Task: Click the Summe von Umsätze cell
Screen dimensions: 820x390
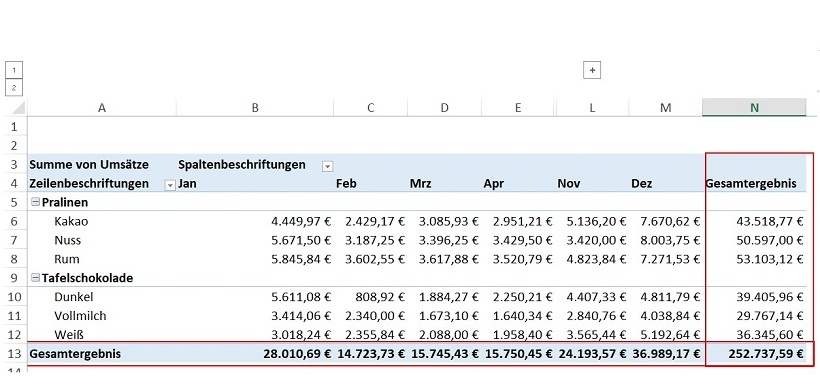Action: point(89,165)
